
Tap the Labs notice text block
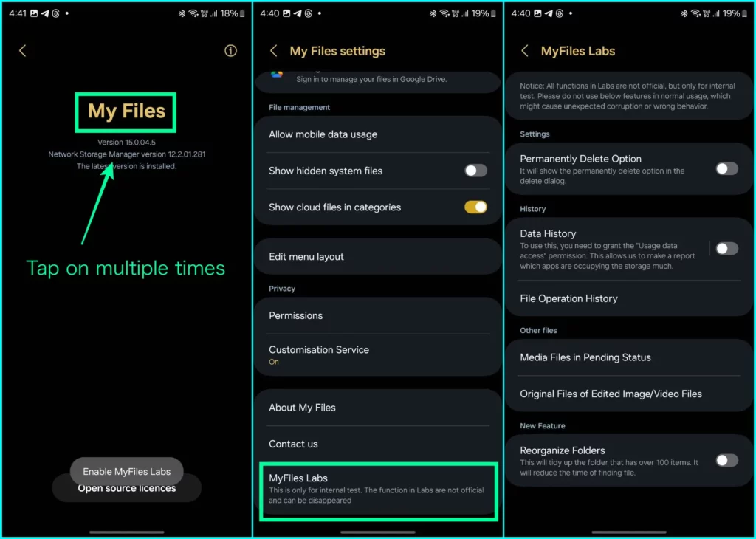tap(628, 96)
